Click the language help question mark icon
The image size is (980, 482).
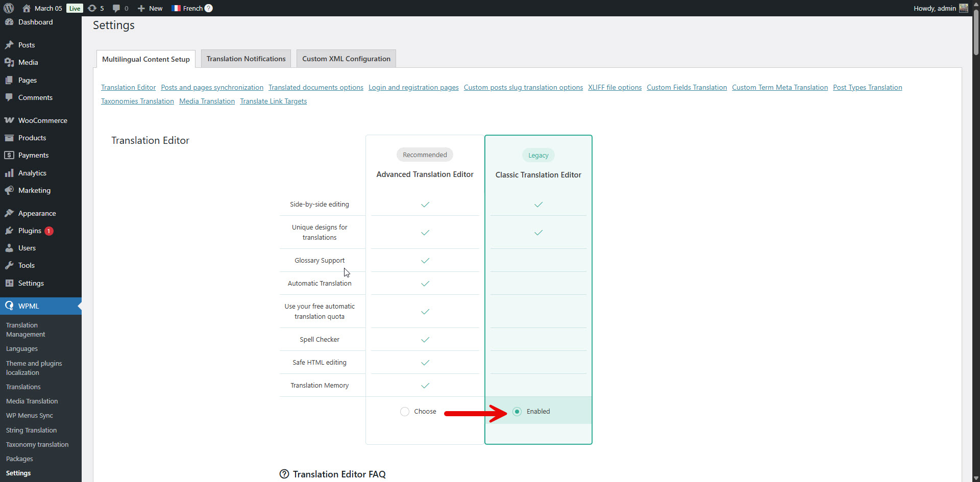point(208,8)
